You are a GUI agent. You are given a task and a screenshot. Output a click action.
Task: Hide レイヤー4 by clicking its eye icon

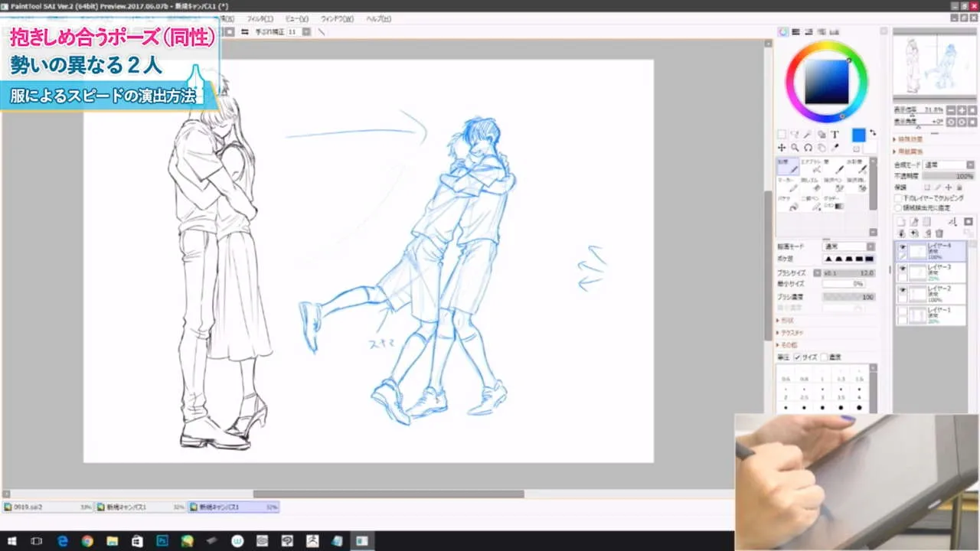pos(902,246)
